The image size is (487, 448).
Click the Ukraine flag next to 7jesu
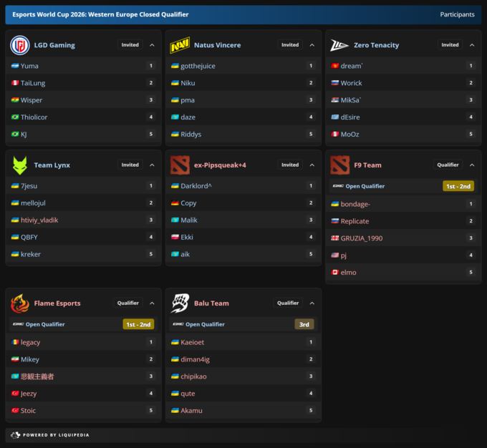[x=15, y=185]
